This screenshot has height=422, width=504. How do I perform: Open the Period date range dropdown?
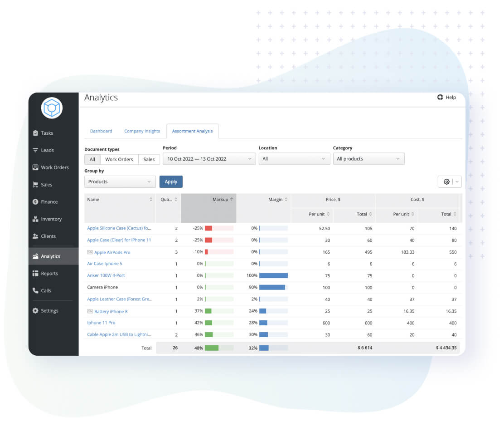209,159
